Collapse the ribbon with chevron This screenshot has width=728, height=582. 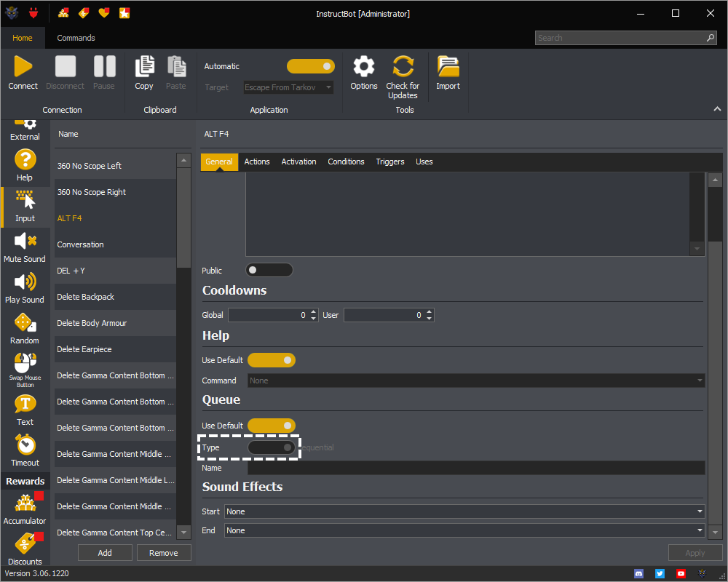(717, 108)
